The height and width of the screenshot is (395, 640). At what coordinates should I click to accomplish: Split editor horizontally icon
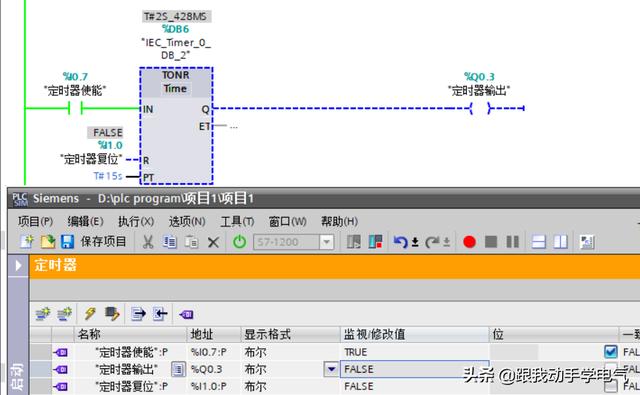point(539,242)
